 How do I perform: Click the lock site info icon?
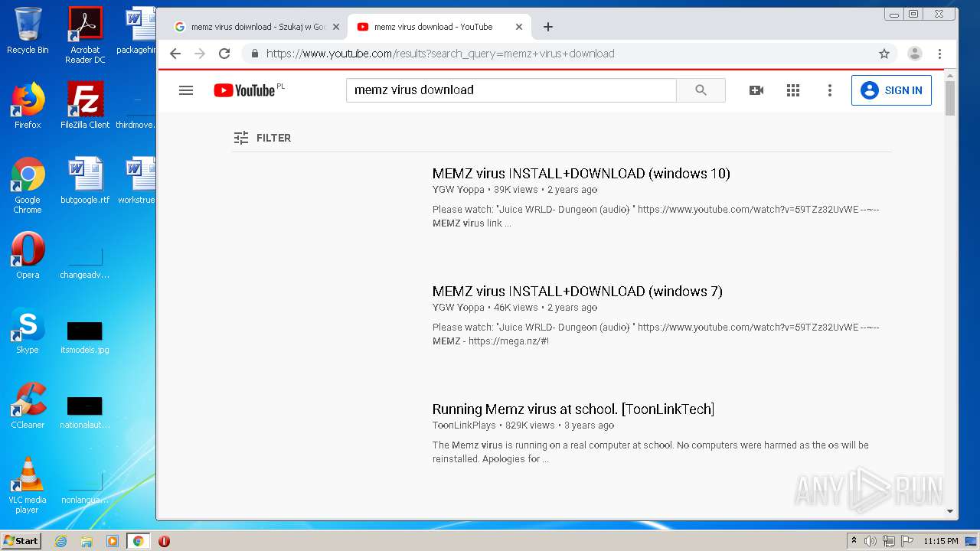coord(255,54)
